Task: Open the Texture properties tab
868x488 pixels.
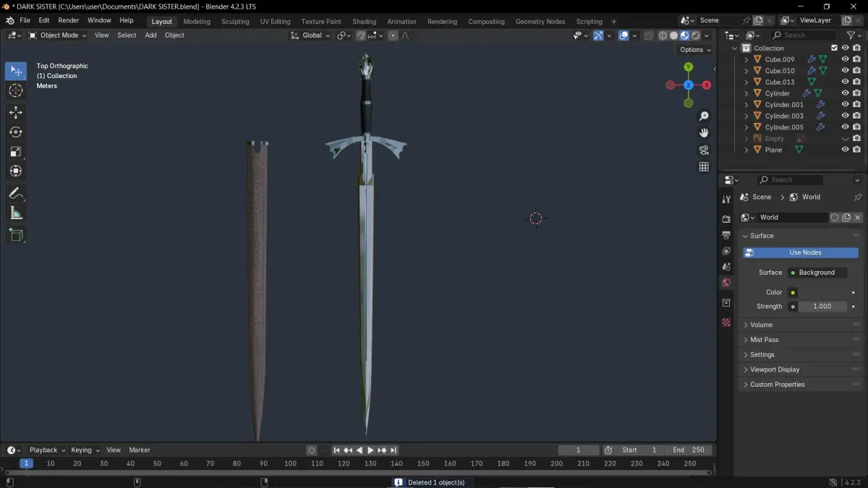Action: [726, 322]
